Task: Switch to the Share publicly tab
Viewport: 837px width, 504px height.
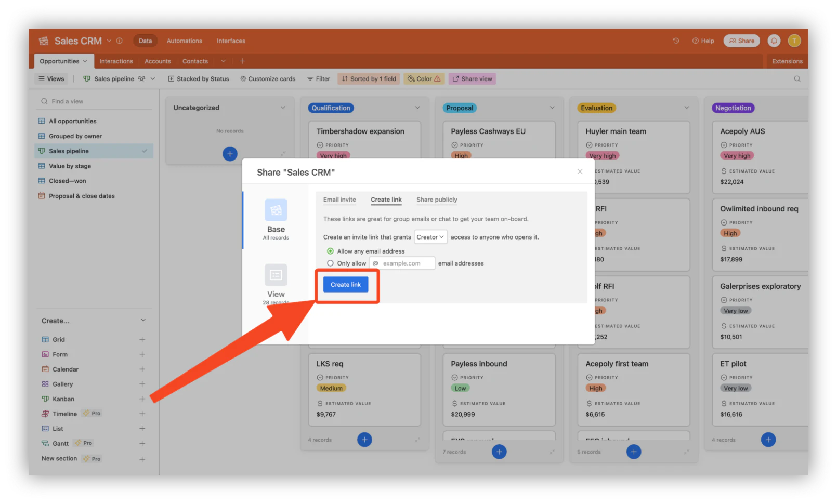Action: click(x=437, y=200)
